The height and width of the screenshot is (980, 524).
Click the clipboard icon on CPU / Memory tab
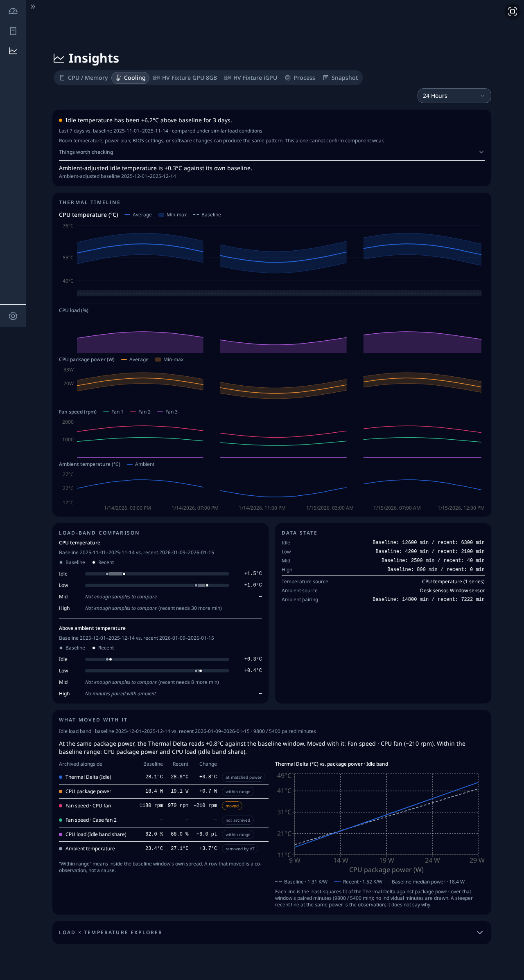[62, 78]
